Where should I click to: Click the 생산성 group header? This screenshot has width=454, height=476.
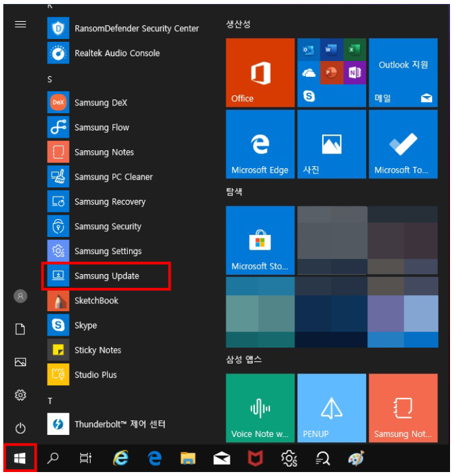pyautogui.click(x=238, y=24)
